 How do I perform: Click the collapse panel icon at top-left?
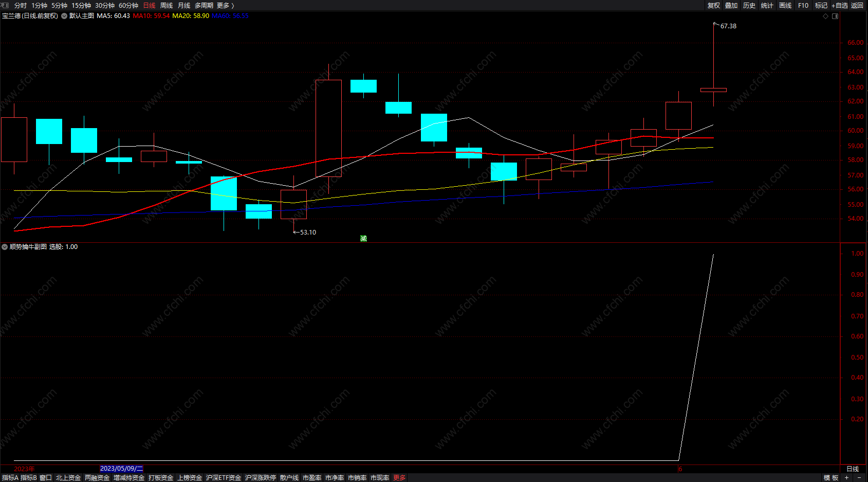[x=5, y=5]
